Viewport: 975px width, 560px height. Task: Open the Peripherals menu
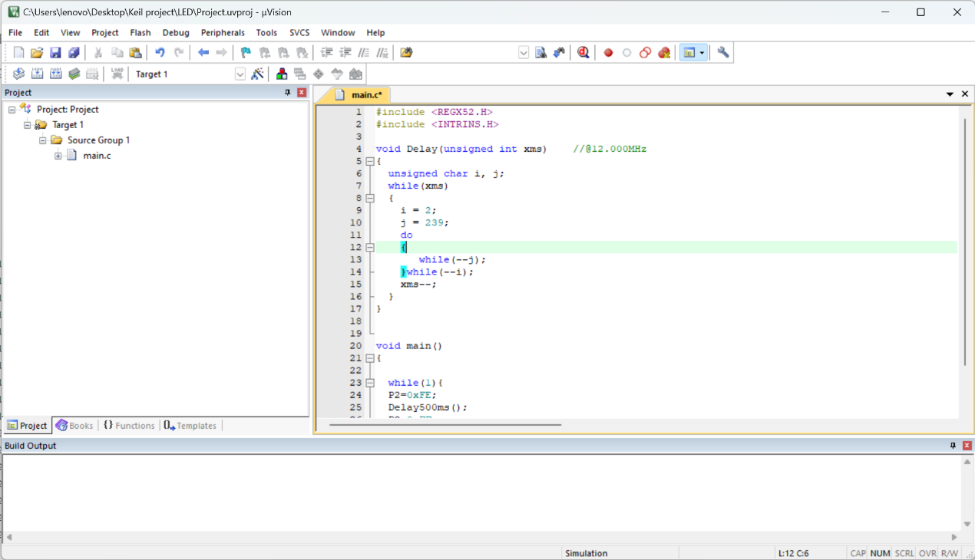(x=223, y=33)
